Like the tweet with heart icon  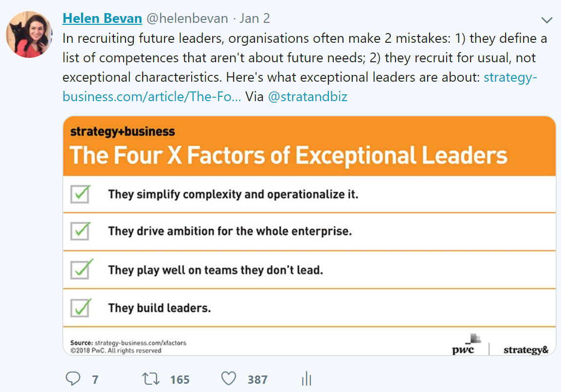point(228,379)
